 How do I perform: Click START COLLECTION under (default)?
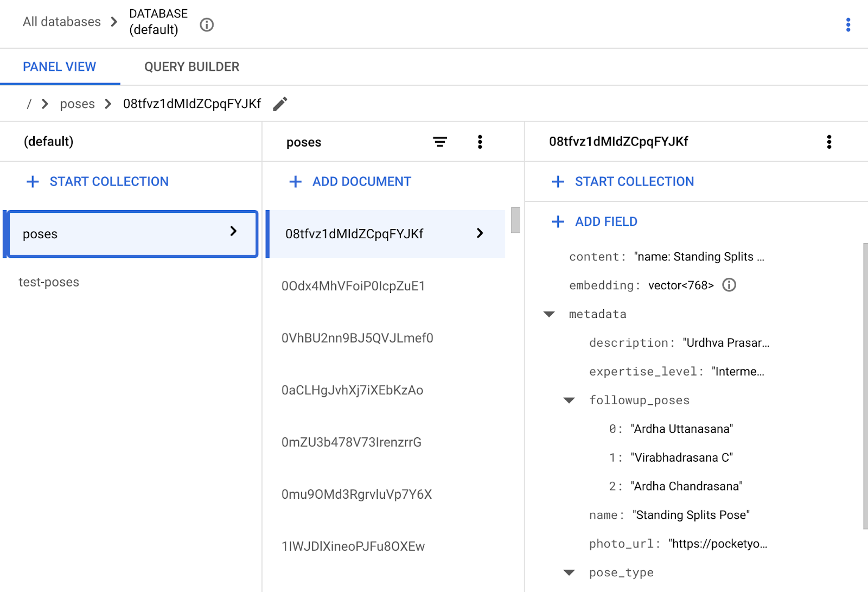(108, 182)
